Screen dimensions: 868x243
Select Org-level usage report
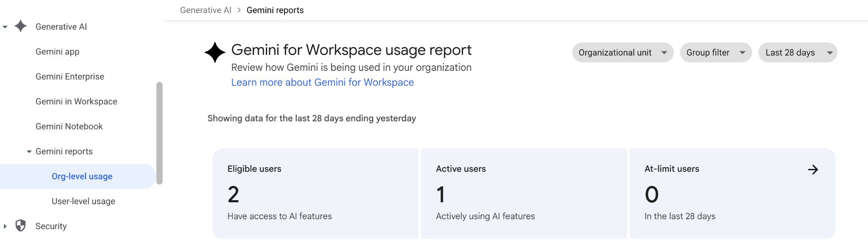78,176
